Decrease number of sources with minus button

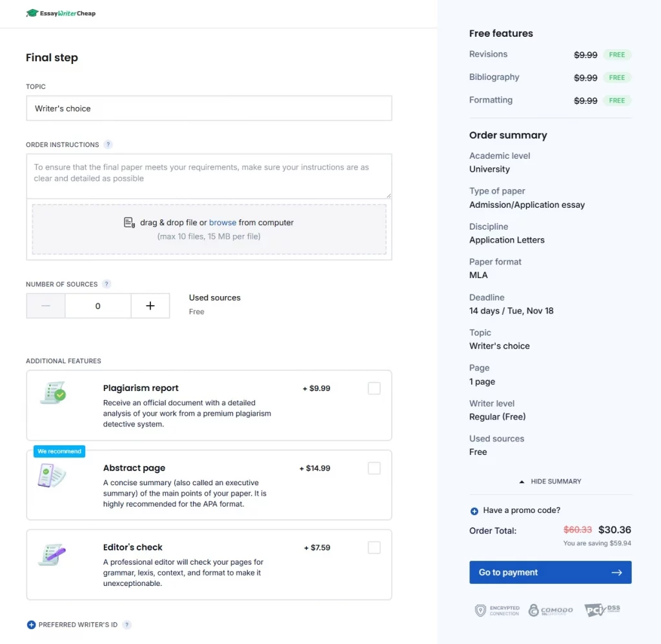tap(46, 306)
